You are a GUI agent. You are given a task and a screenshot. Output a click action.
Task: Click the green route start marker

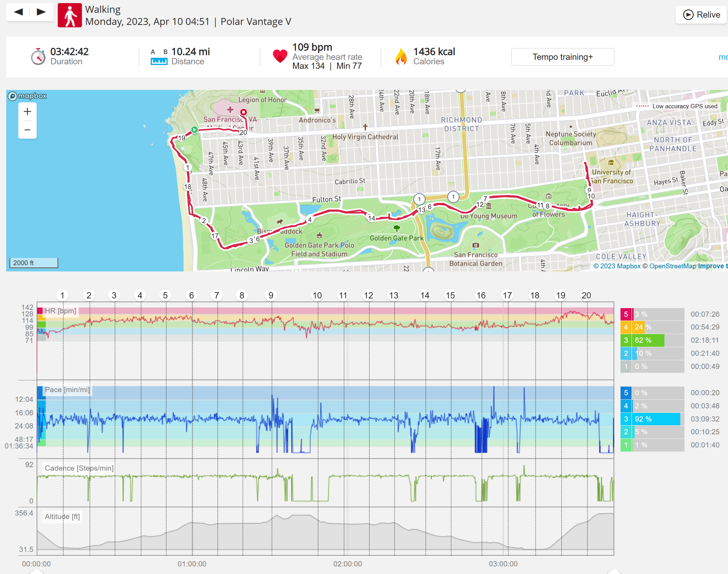tap(195, 130)
